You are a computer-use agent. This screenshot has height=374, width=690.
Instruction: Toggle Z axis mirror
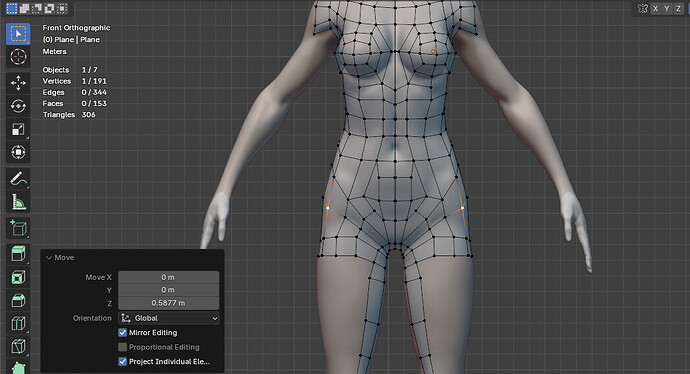point(679,8)
